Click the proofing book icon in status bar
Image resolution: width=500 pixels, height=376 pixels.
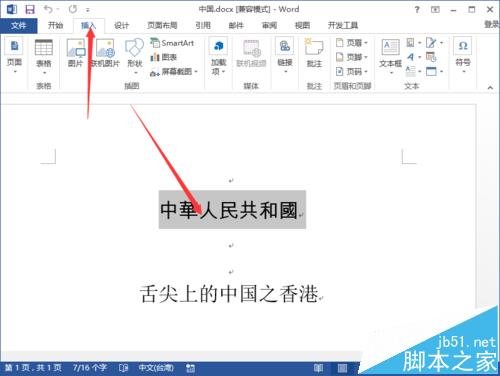coord(123,368)
